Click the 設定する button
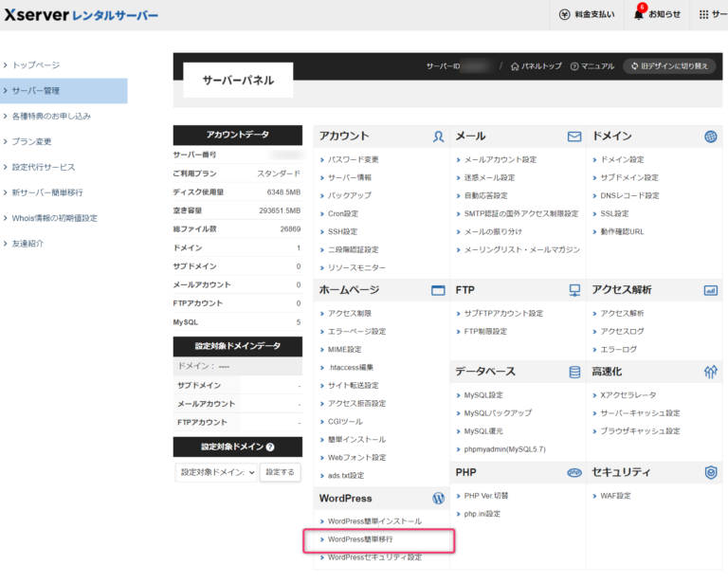728x584 pixels. click(280, 472)
